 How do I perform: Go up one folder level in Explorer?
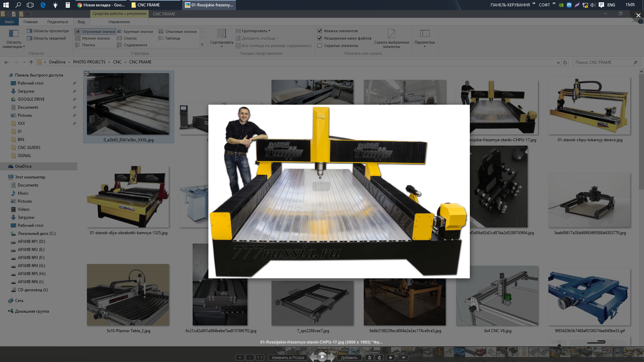click(x=31, y=62)
